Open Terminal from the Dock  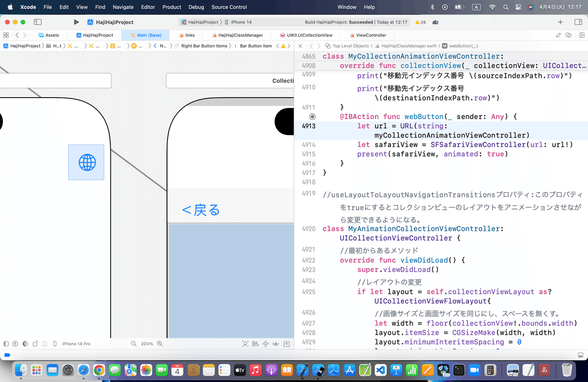click(459, 370)
